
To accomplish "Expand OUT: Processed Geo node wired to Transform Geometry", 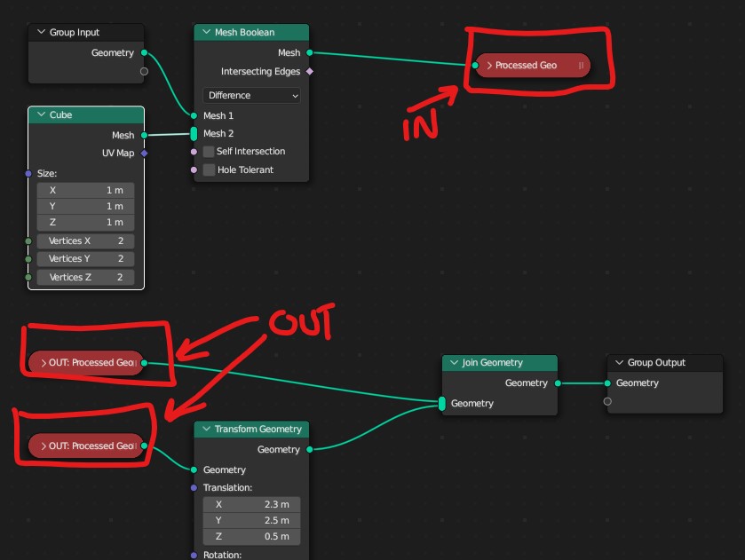I will pyautogui.click(x=44, y=446).
